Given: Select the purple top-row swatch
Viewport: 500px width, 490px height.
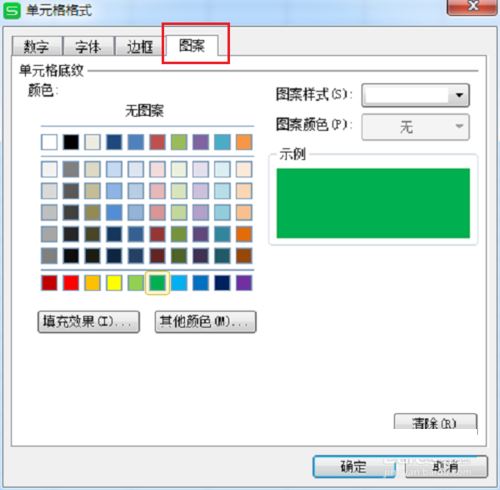Looking at the screenshot, I should [201, 142].
